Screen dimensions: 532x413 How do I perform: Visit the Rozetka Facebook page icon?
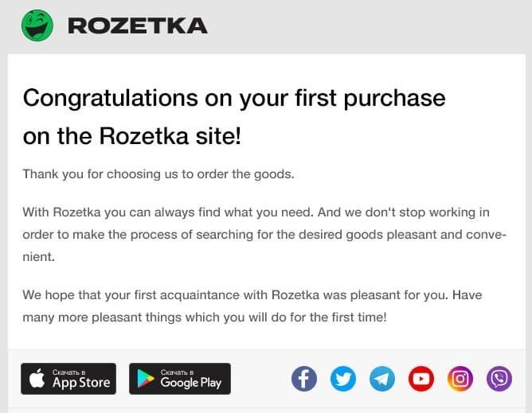[x=304, y=379]
